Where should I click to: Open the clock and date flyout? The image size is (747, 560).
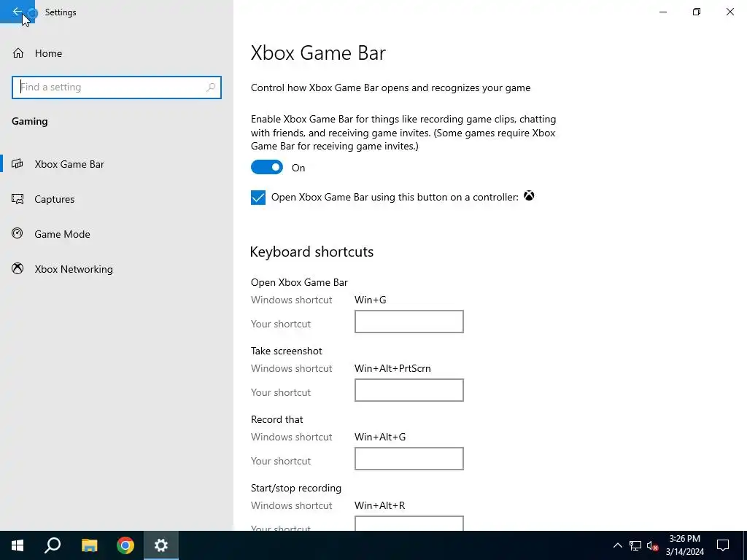click(684, 545)
